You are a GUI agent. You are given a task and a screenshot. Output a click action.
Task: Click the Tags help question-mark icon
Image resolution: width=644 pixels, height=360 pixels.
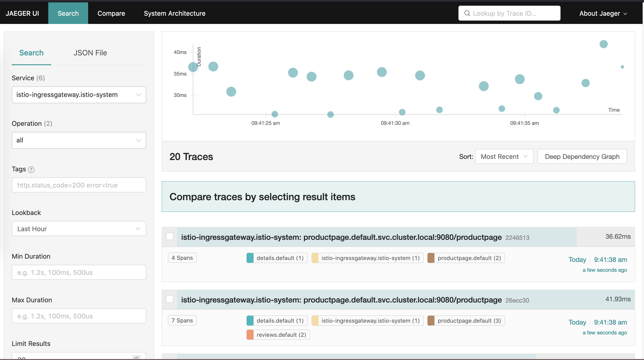pyautogui.click(x=31, y=169)
